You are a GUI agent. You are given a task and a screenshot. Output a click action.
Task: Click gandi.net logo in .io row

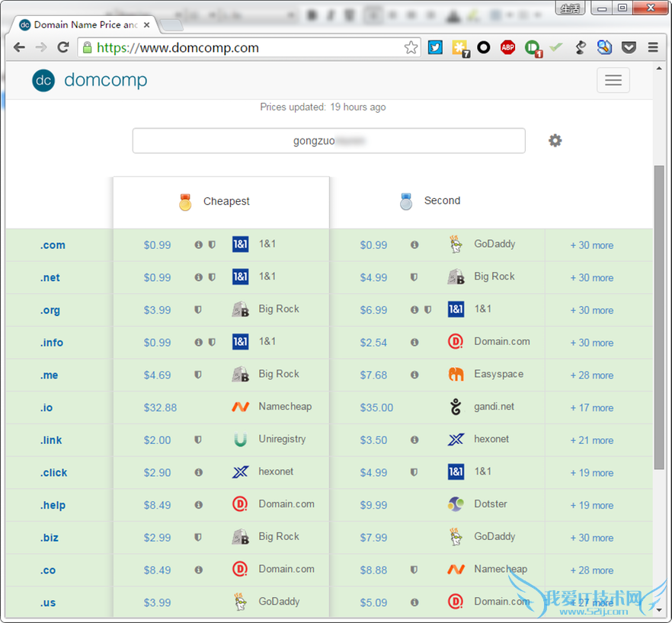[456, 407]
